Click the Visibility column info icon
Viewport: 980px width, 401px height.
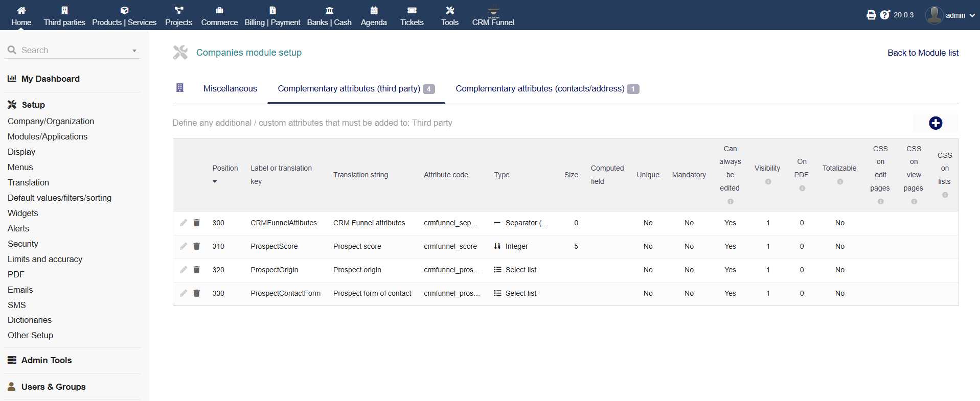(768, 182)
